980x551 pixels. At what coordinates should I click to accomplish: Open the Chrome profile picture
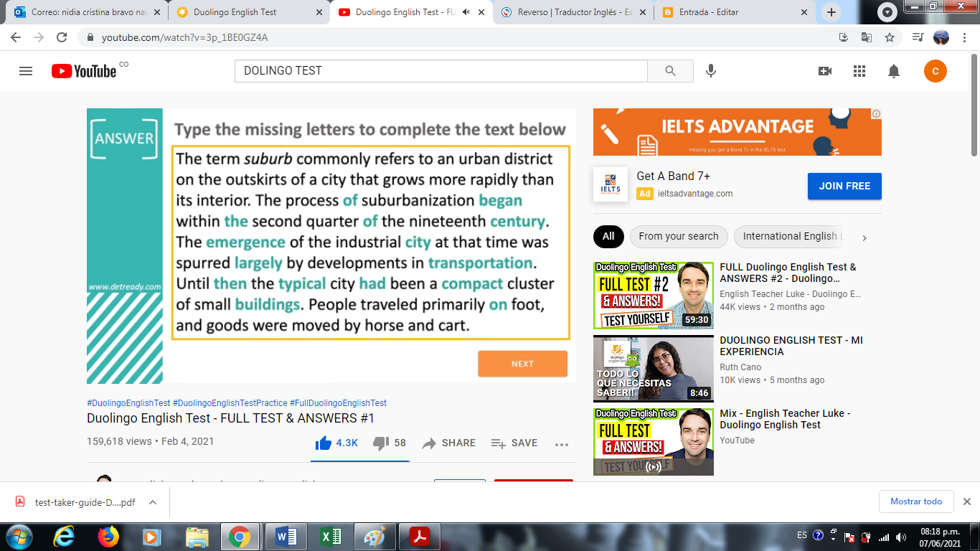(x=941, y=37)
